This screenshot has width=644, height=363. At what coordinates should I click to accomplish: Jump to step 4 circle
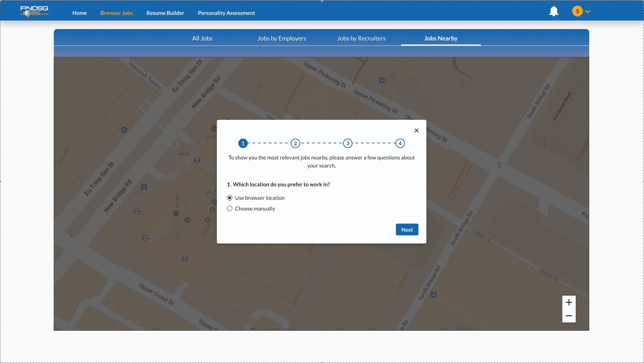coord(400,143)
